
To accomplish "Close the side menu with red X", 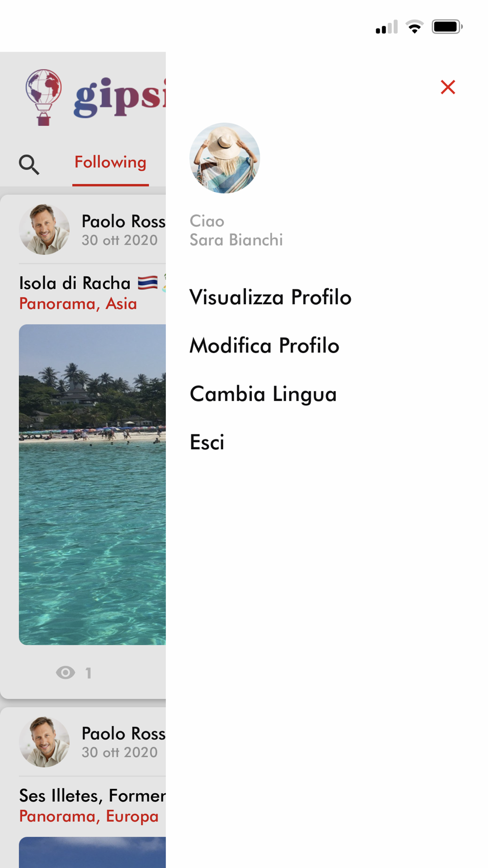I will point(447,87).
